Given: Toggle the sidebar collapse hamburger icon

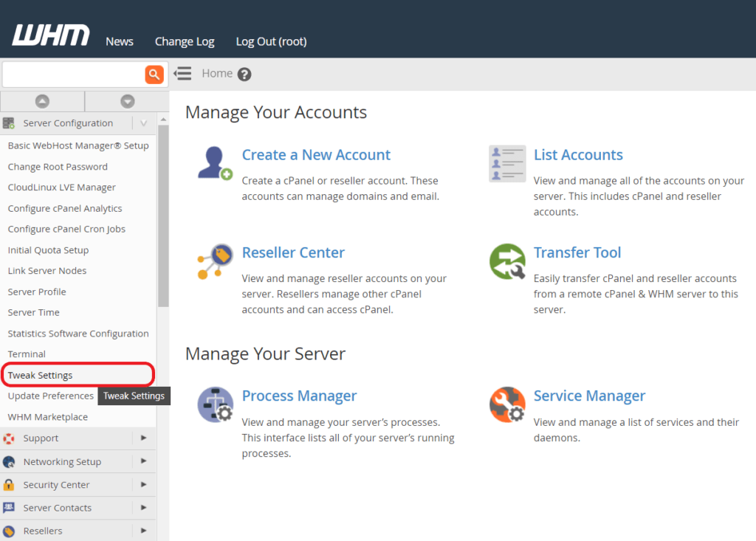Looking at the screenshot, I should point(183,74).
